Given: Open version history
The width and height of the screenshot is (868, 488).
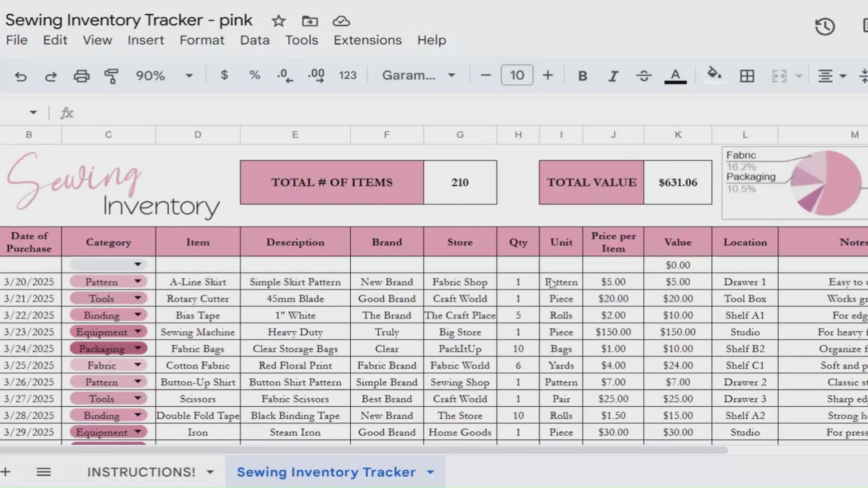Looking at the screenshot, I should [826, 26].
